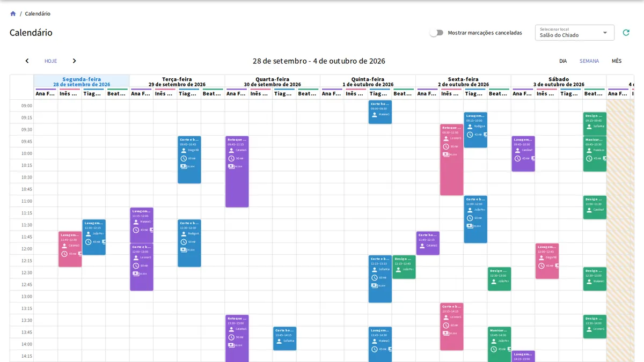Click person icon in Saturday 12:00 pink Lavagem appointment

pyautogui.click(x=541, y=257)
